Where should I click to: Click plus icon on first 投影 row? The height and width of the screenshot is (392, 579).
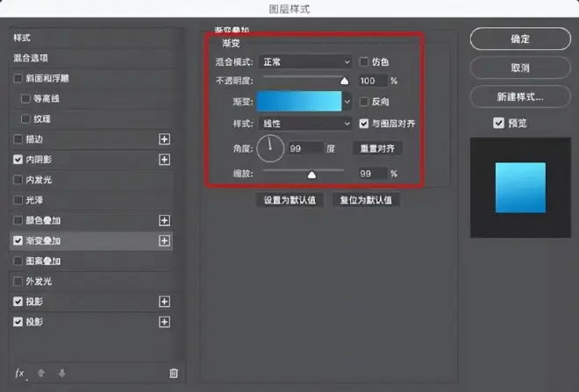pyautogui.click(x=164, y=302)
